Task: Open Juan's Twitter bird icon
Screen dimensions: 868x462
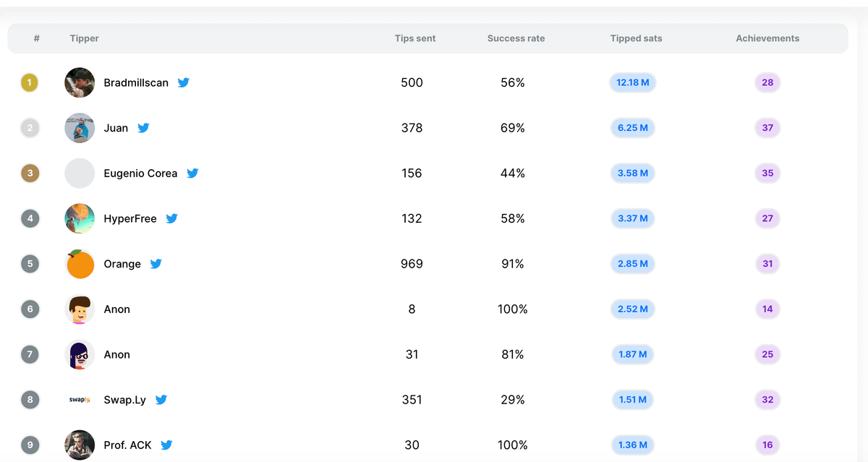Action: click(143, 128)
